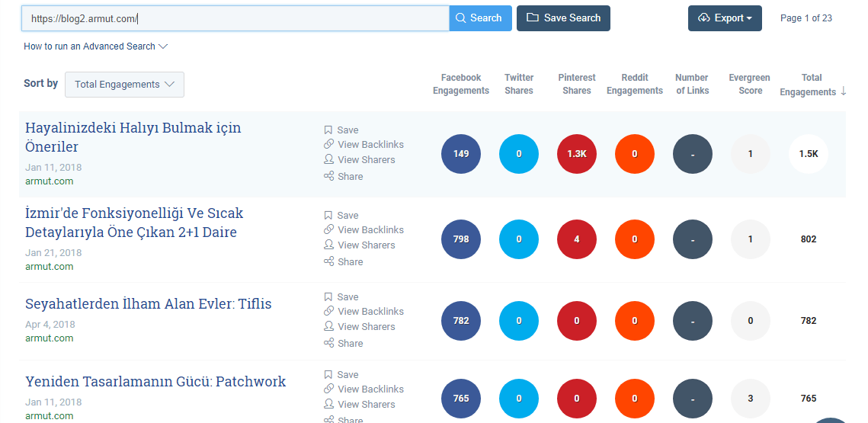Click the Share icon for İzmir'de Fonksiyonelliği article

pos(328,262)
